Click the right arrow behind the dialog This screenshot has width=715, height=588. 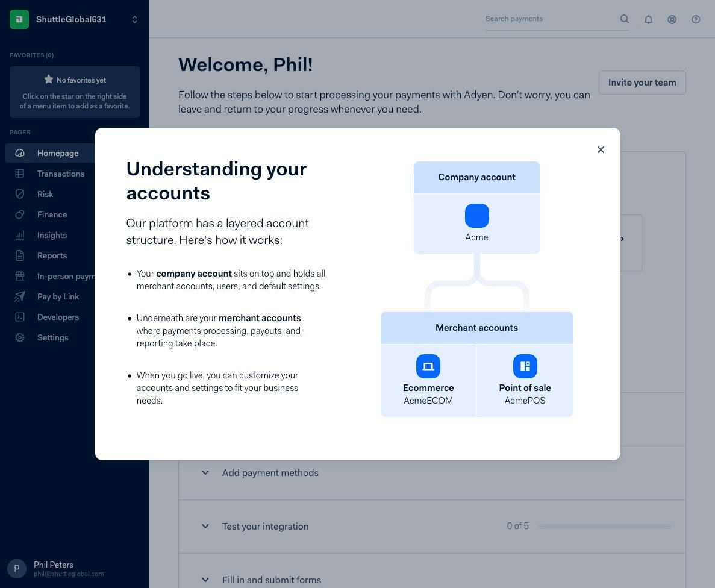[x=622, y=239]
